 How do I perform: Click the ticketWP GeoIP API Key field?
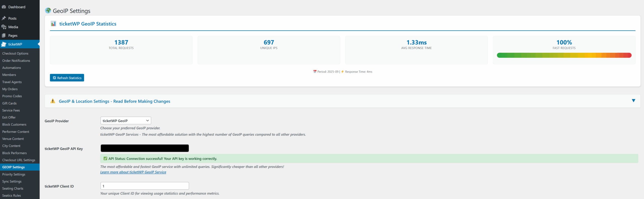click(145, 148)
